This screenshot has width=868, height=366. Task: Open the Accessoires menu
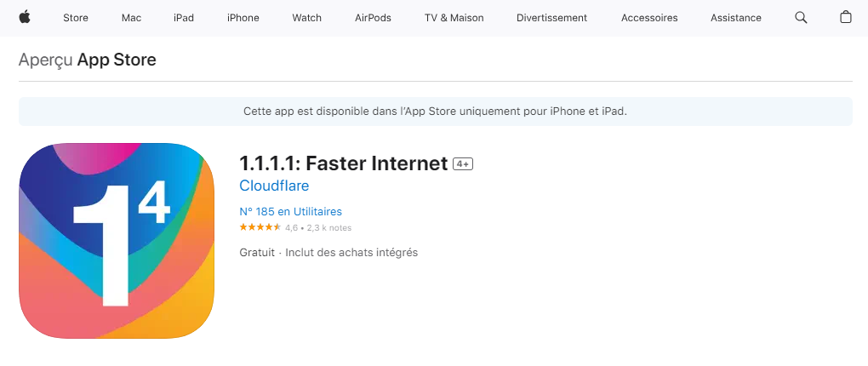[649, 18]
